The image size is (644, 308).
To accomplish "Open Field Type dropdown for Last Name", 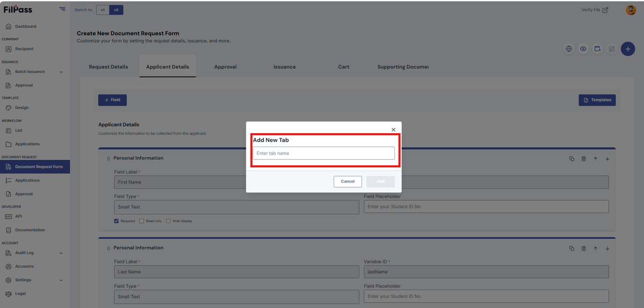I will click(237, 297).
